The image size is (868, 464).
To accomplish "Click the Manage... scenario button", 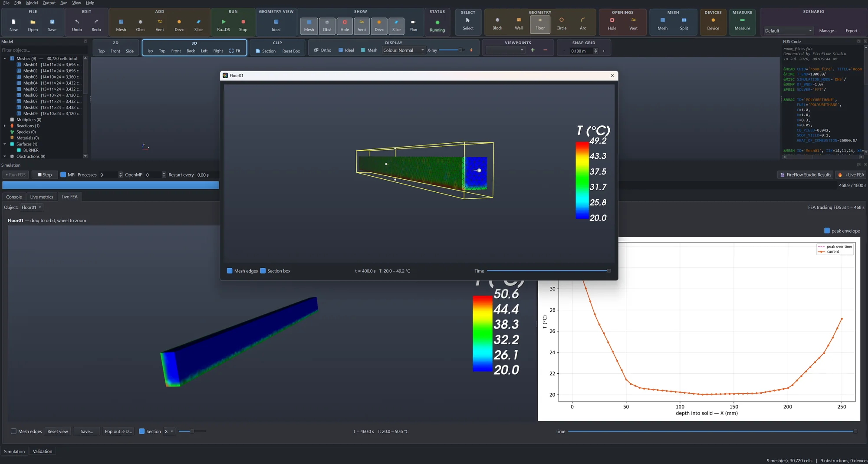I will click(828, 31).
